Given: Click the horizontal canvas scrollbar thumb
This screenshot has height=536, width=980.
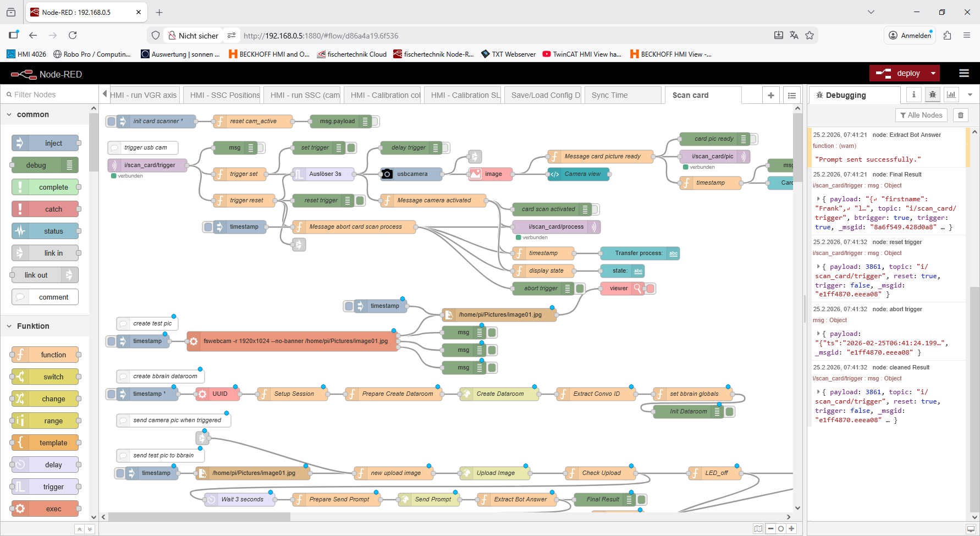Looking at the screenshot, I should (x=199, y=517).
